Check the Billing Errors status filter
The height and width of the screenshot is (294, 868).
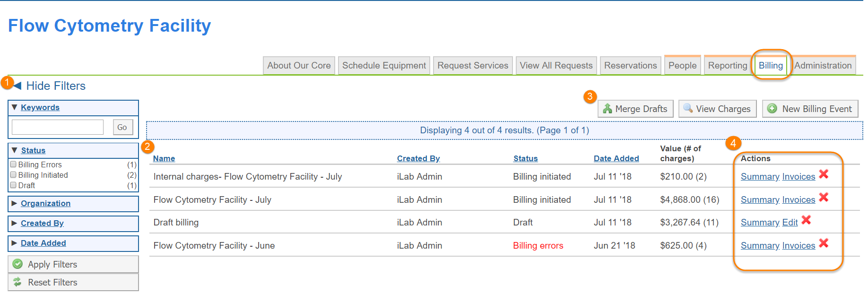coord(13,164)
